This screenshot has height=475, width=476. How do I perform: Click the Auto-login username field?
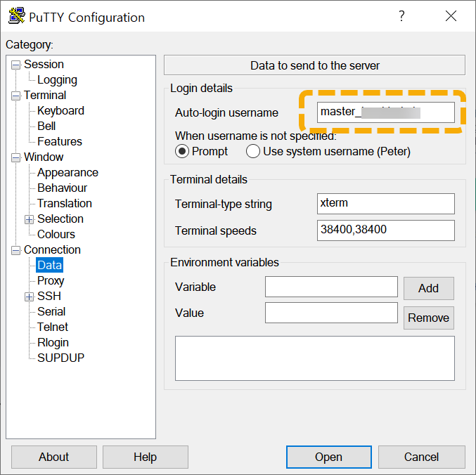[386, 112]
